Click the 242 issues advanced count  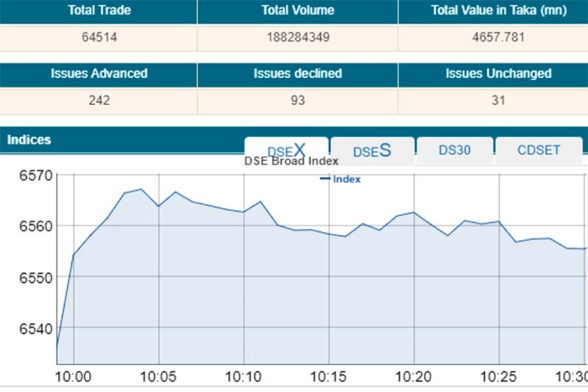[99, 101]
